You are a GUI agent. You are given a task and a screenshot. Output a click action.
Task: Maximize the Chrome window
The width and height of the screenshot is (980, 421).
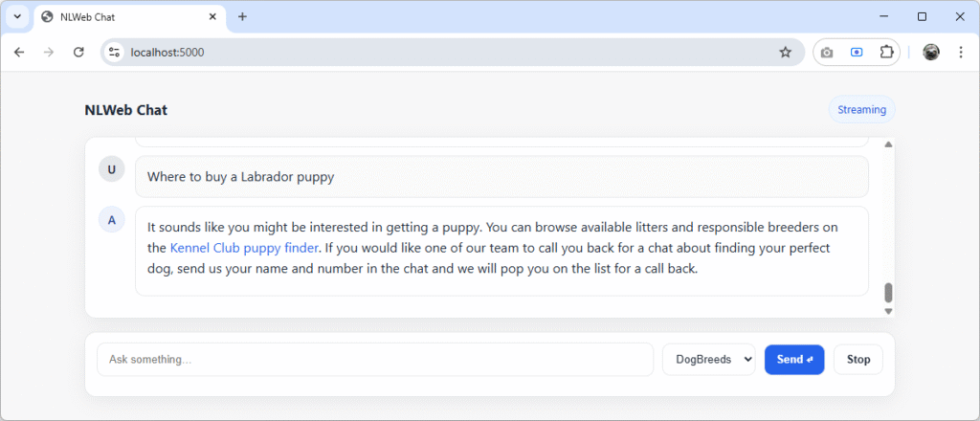[922, 17]
